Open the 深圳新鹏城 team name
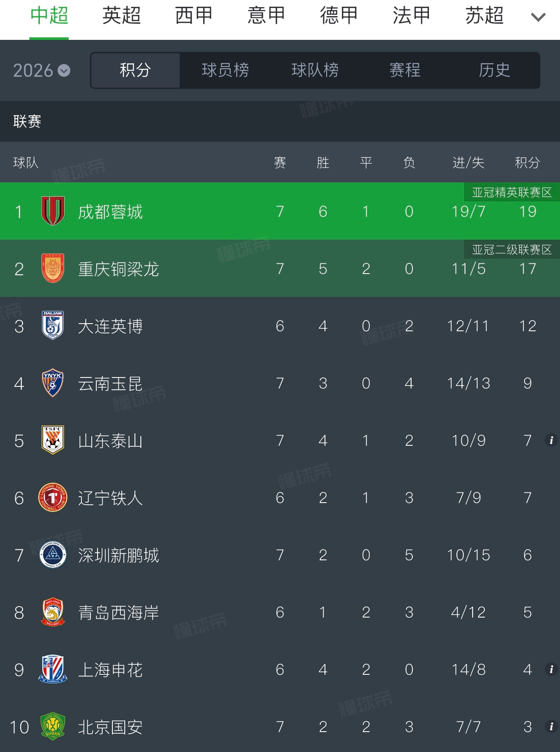This screenshot has height=752, width=560. point(118,555)
